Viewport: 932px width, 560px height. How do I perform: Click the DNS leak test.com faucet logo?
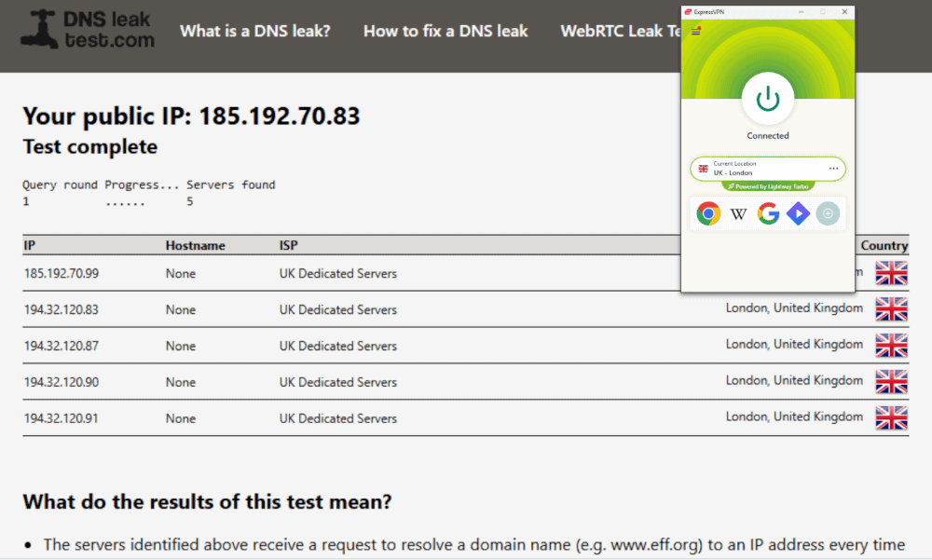coord(88,29)
